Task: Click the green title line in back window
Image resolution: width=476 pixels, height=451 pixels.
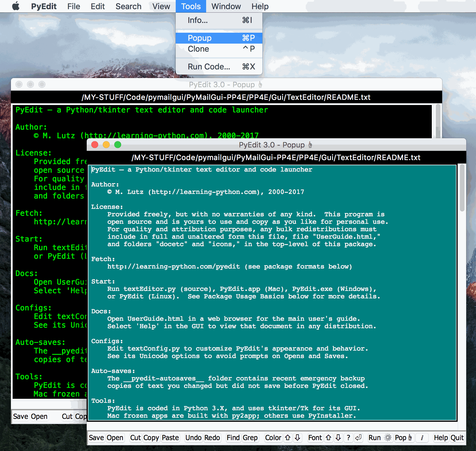Action: pyautogui.click(x=142, y=110)
